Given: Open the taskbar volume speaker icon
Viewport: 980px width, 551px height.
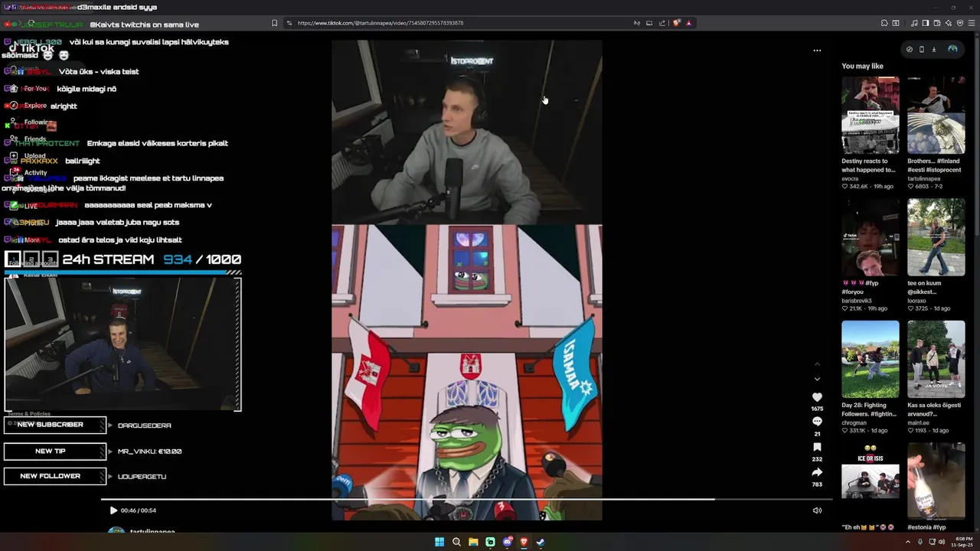Looking at the screenshot, I should [941, 542].
